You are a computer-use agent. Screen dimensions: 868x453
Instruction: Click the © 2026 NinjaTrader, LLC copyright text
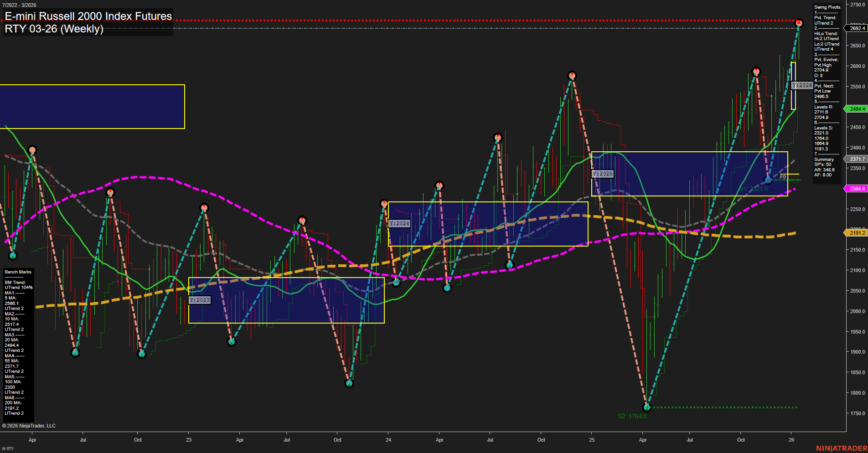pos(29,425)
